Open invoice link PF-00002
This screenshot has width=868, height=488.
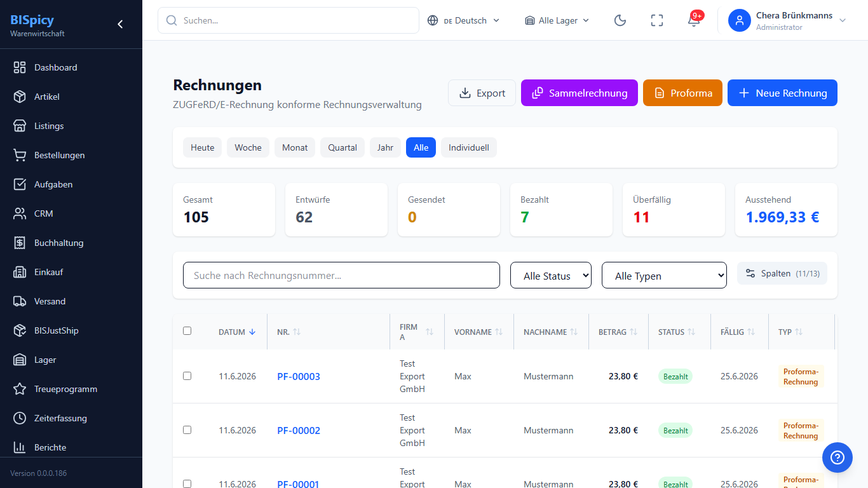(299, 430)
